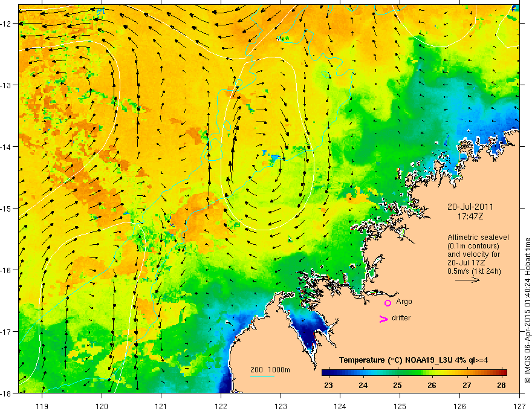The height and width of the screenshot is (411, 532).
Task: Click color bar tick label 25
Action: [398, 385]
